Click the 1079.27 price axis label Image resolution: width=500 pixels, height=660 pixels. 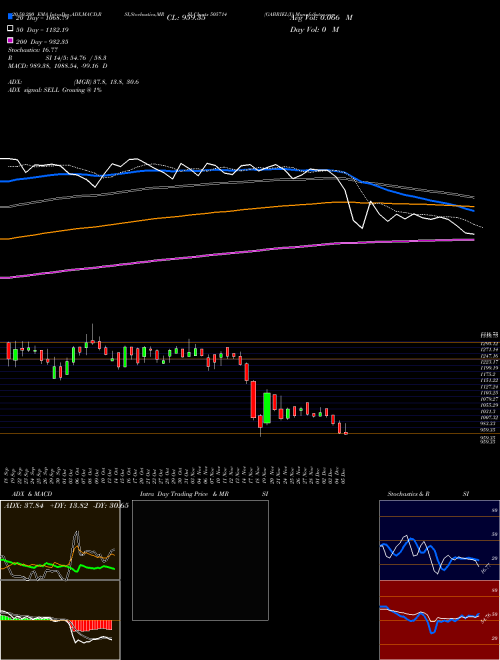(487, 399)
